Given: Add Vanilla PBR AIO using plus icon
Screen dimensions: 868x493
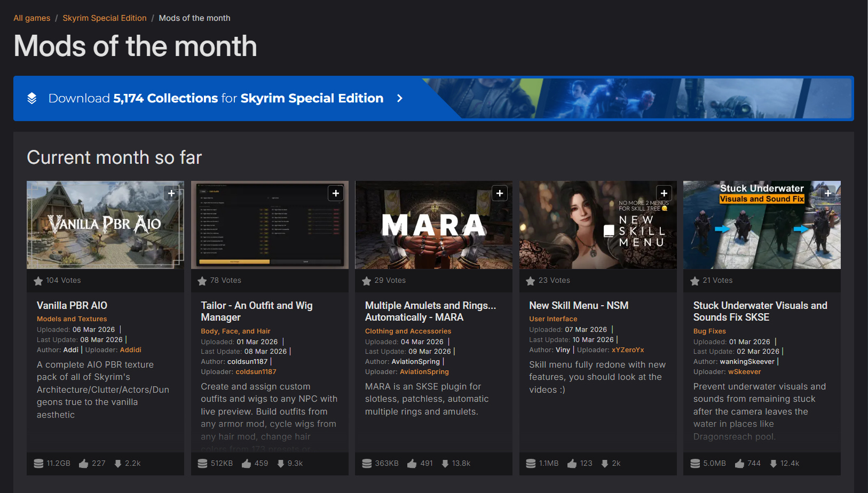Looking at the screenshot, I should coord(171,193).
